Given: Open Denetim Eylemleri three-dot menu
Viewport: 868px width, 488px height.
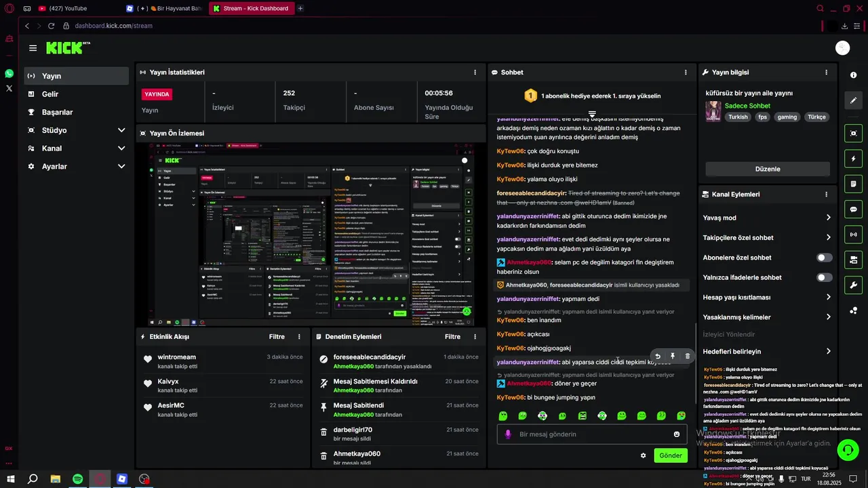Looking at the screenshot, I should pyautogui.click(x=475, y=336).
